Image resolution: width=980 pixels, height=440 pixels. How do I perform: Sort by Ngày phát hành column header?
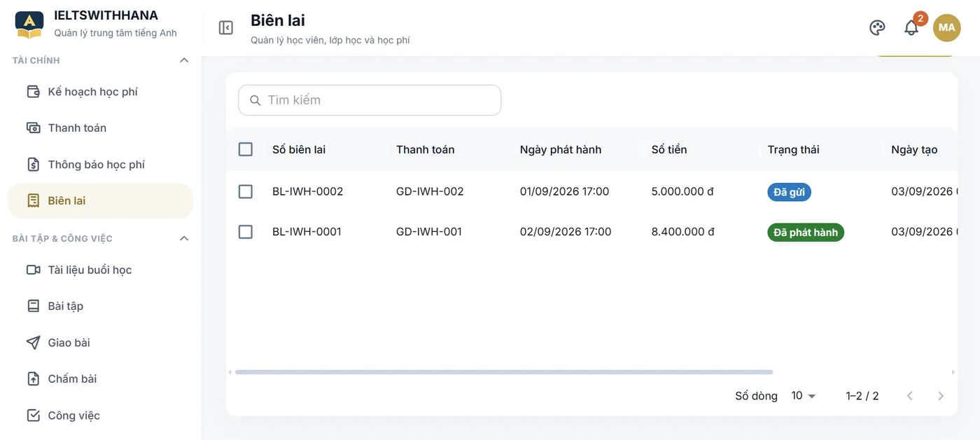561,149
